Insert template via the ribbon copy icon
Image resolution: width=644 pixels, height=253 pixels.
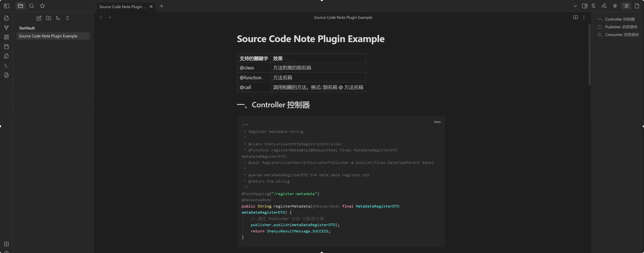pos(7,56)
